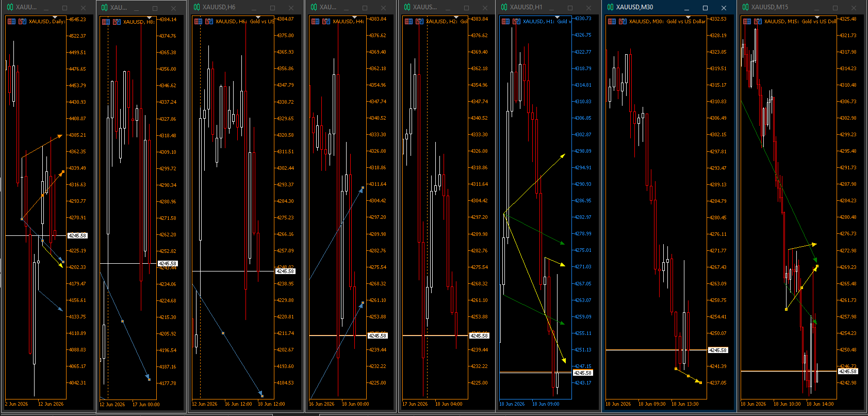Select orange anchor point on H8 trendline

click(x=122, y=321)
